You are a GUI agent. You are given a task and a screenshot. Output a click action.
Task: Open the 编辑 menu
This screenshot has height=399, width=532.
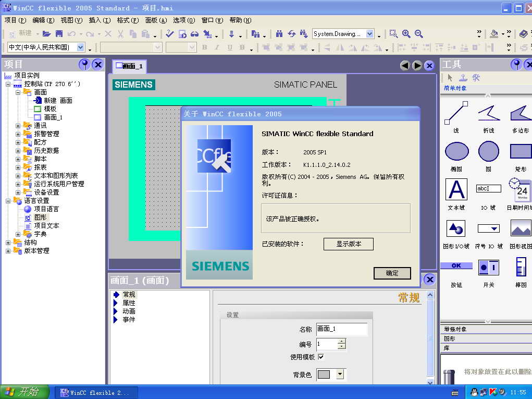coord(43,20)
